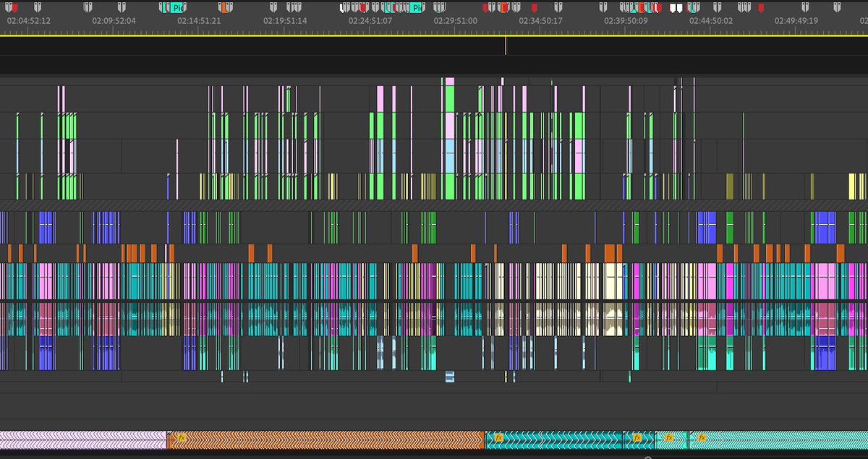Select the teal Pic marker near 02:14:51:21
The image size is (868, 459).
[x=176, y=9]
